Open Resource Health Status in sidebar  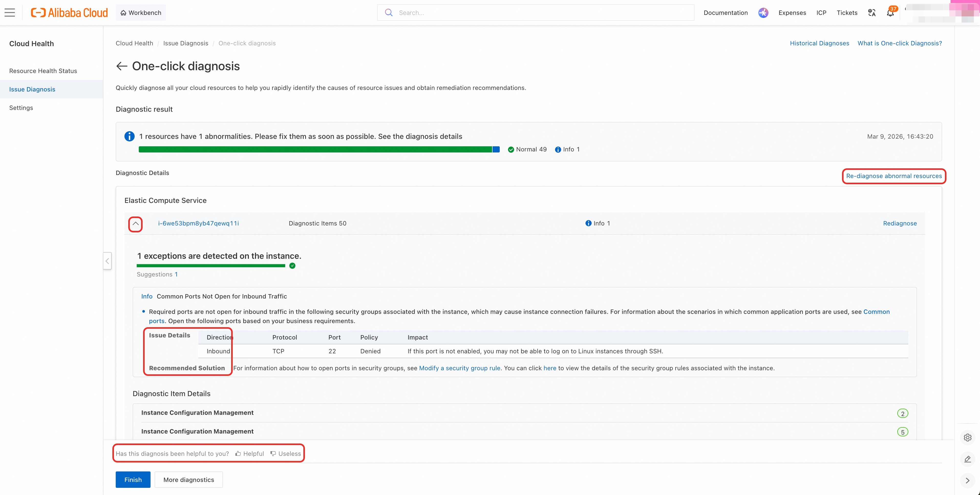pyautogui.click(x=43, y=71)
